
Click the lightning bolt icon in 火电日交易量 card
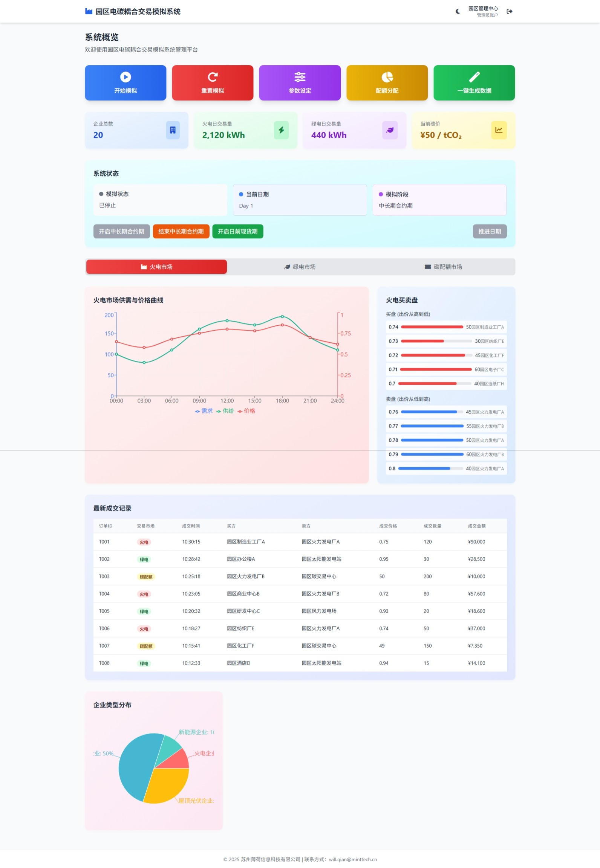pyautogui.click(x=281, y=130)
